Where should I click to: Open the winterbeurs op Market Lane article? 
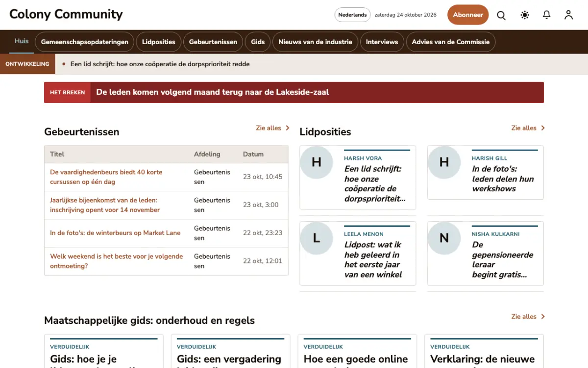[x=115, y=233]
